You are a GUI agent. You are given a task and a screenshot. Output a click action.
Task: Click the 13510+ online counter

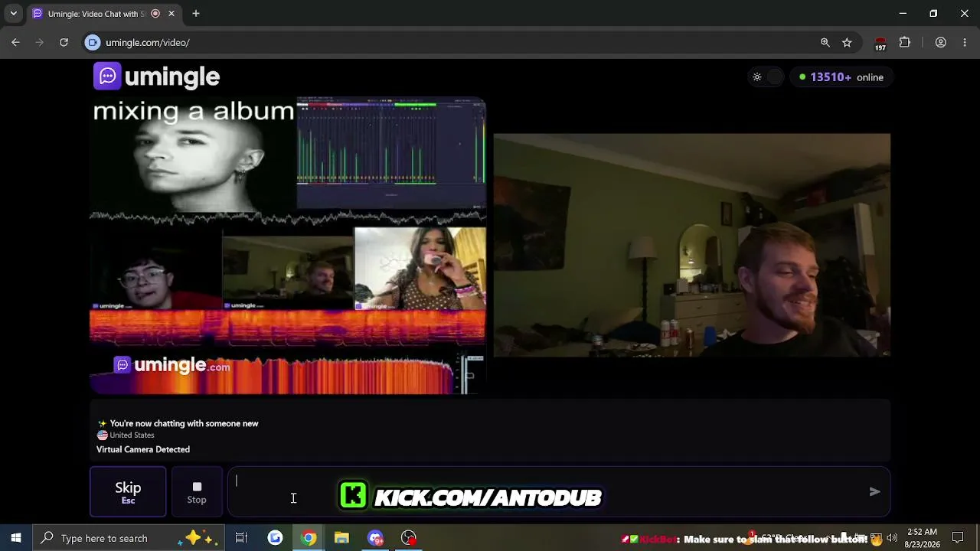coord(841,77)
